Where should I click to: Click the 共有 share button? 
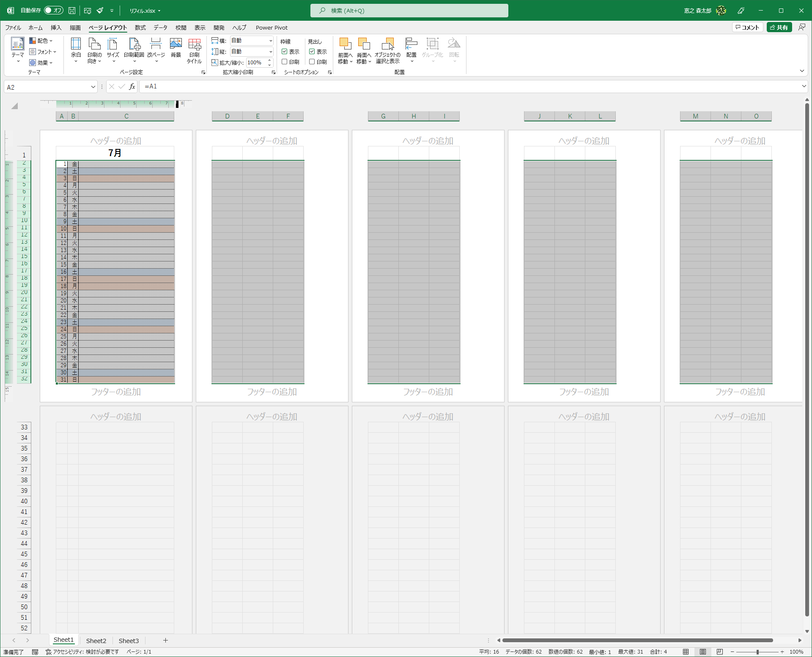779,27
